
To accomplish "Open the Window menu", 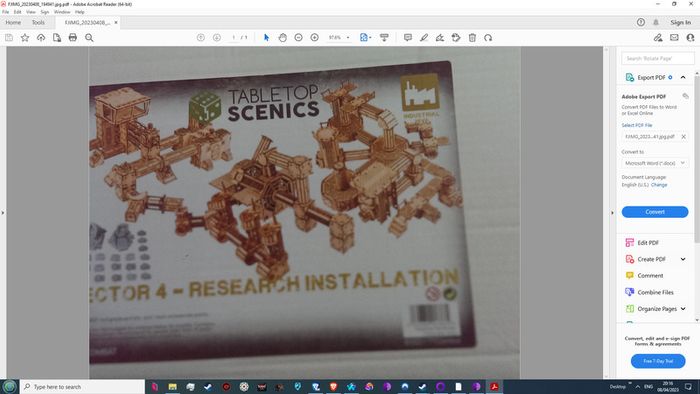I will pyautogui.click(x=62, y=12).
